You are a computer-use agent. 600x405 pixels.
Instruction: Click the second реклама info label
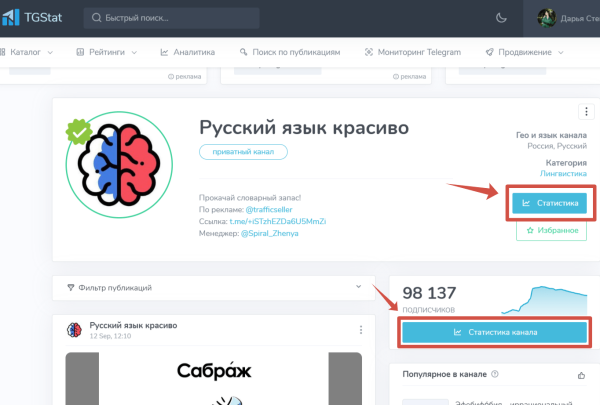pos(409,77)
